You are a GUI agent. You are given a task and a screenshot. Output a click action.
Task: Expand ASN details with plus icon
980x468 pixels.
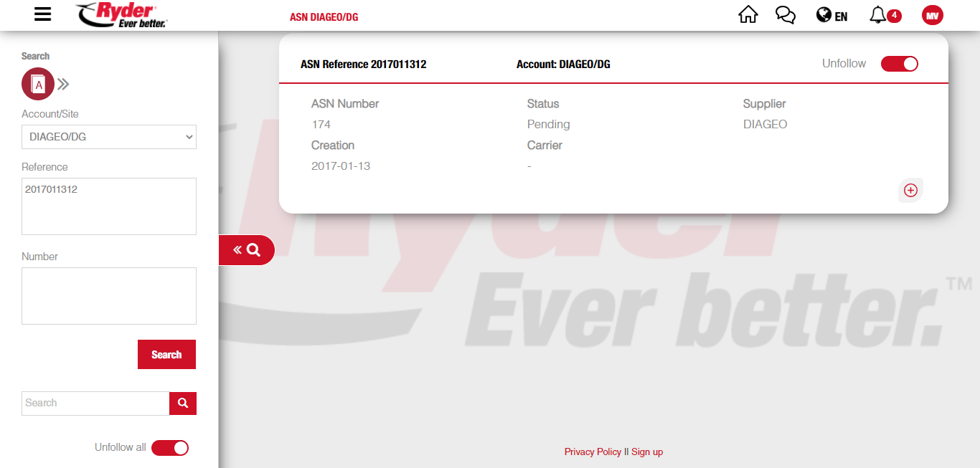(910, 190)
